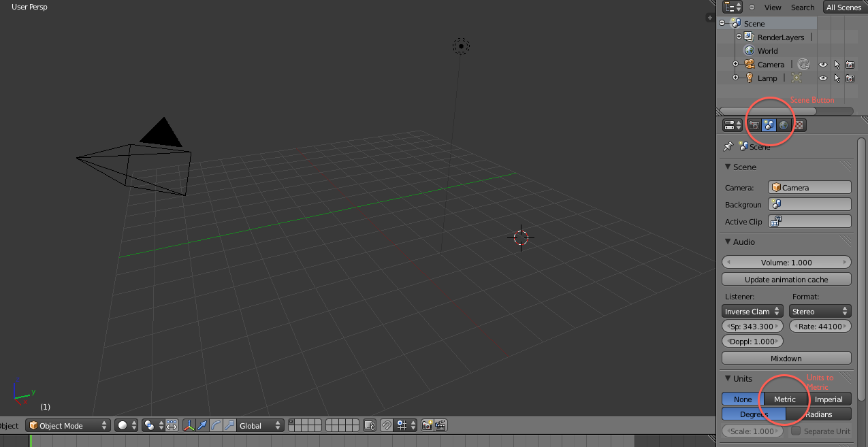The image size is (868, 447).
Task: Click the Doppler value field
Action: (753, 341)
